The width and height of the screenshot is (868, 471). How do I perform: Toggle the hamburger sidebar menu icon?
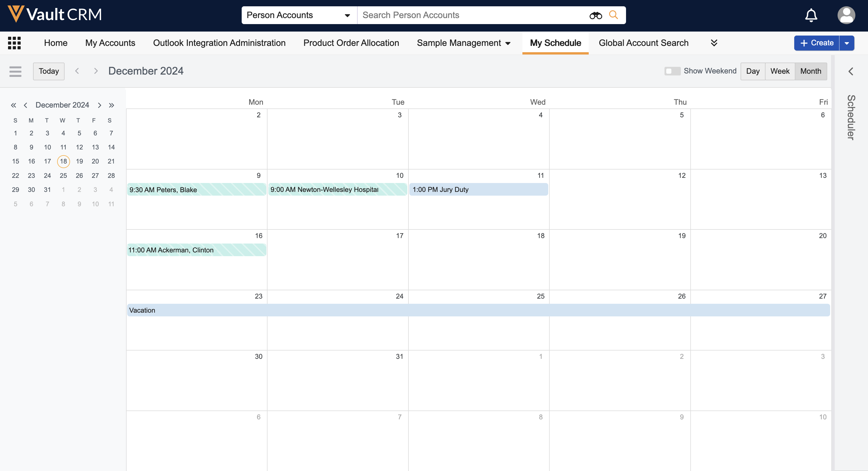pos(15,71)
